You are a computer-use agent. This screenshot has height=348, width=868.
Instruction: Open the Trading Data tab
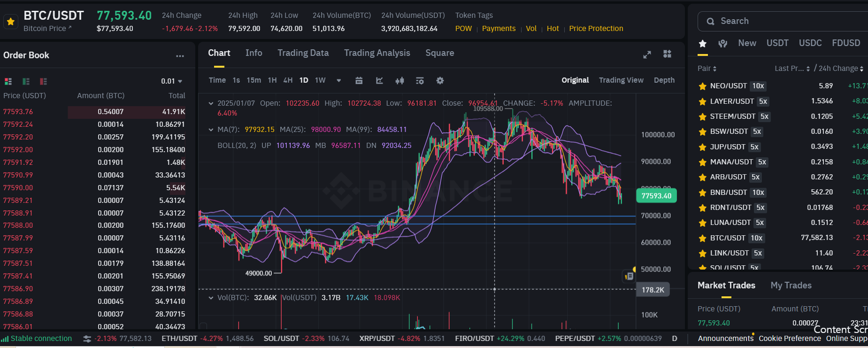point(303,53)
